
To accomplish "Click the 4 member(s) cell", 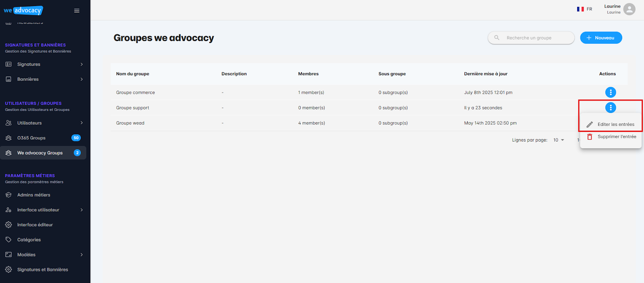I will click(x=311, y=123).
